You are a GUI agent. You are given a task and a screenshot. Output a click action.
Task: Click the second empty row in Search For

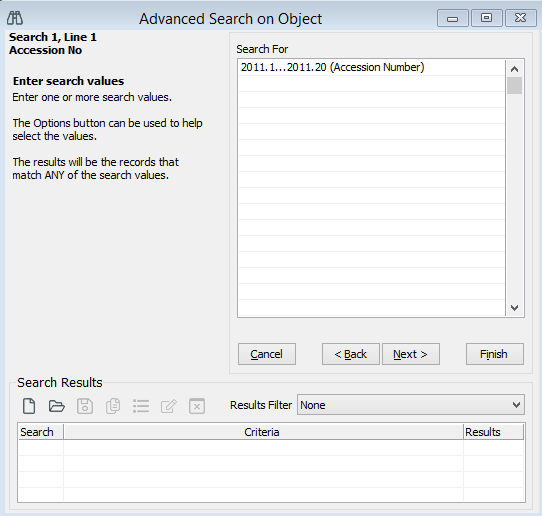372,99
